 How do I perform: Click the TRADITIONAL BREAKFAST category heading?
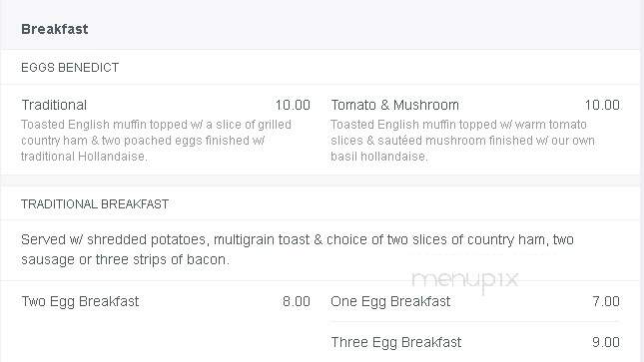(x=95, y=204)
